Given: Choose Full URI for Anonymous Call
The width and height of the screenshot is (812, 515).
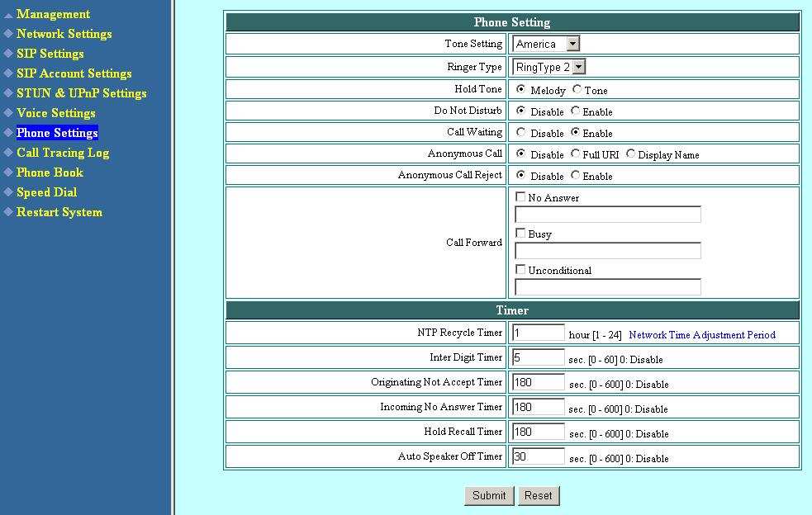Looking at the screenshot, I should click(x=575, y=154).
